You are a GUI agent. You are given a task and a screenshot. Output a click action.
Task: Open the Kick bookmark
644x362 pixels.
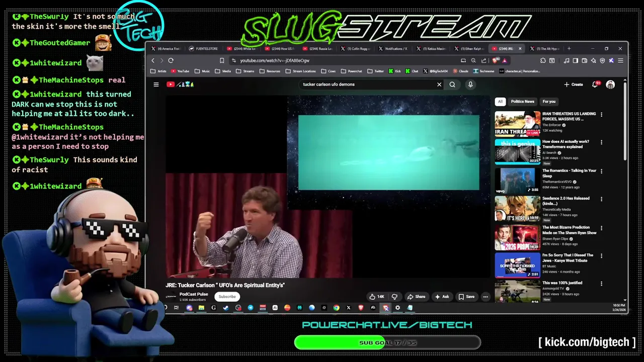pos(395,71)
